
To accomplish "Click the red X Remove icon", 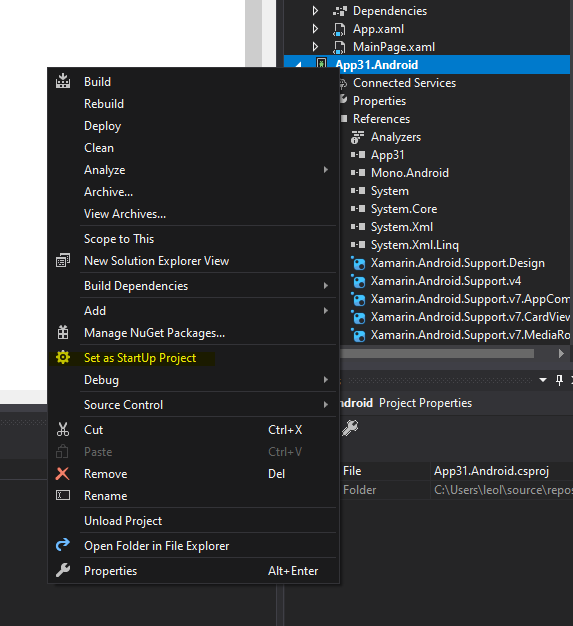I will click(62, 473).
